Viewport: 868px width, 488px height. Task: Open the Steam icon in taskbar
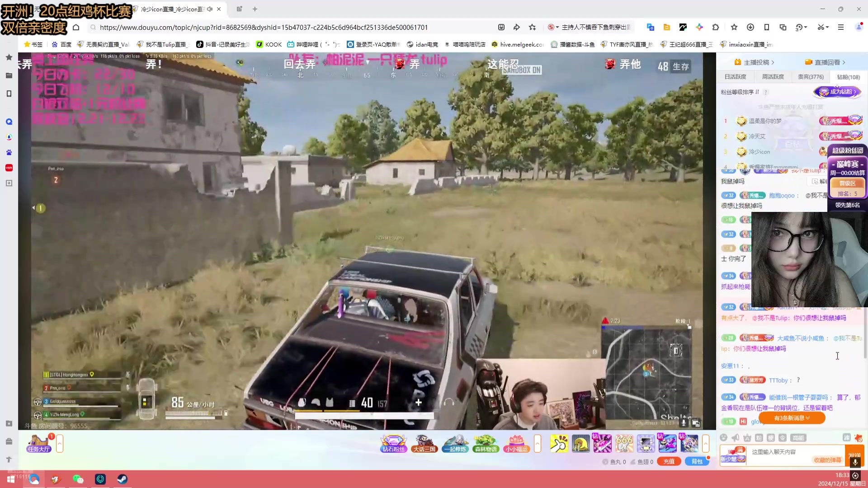click(x=122, y=479)
